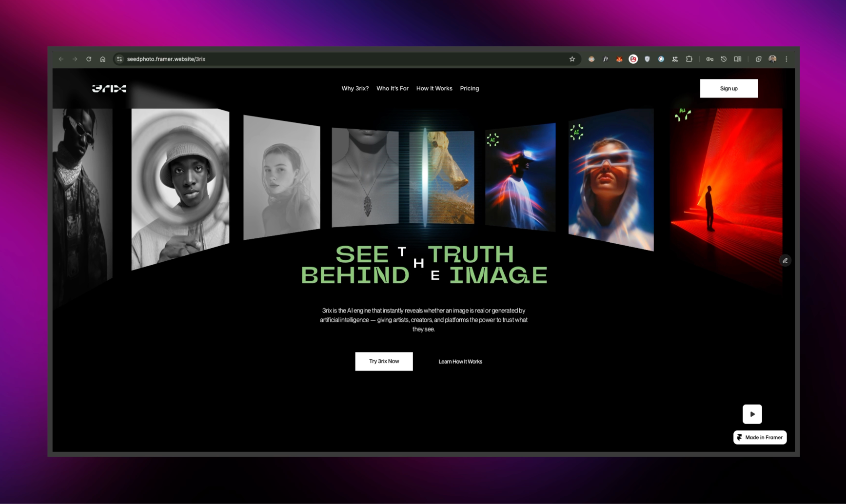This screenshot has height=504, width=846.
Task: Click the 3rix logo in the header
Action: pyautogui.click(x=109, y=88)
